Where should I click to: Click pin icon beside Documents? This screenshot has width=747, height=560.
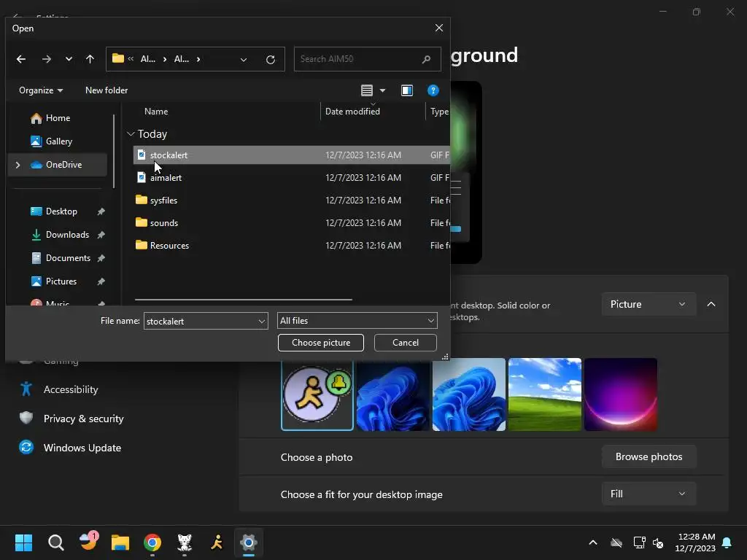point(101,258)
